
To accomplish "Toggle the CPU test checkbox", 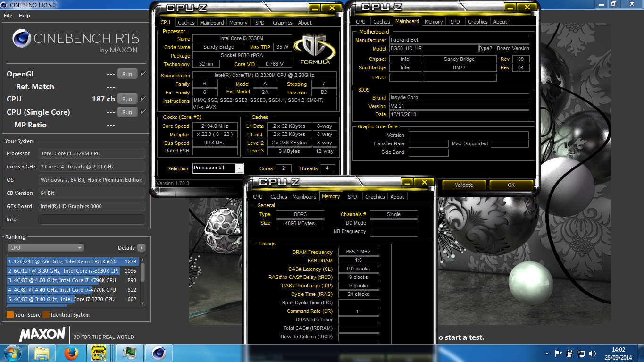I will pos(143,99).
